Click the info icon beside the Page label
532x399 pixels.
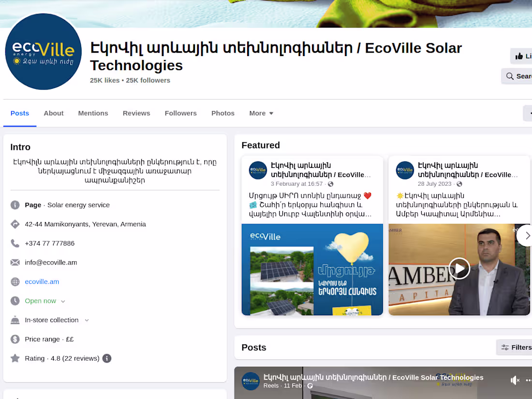pos(15,205)
